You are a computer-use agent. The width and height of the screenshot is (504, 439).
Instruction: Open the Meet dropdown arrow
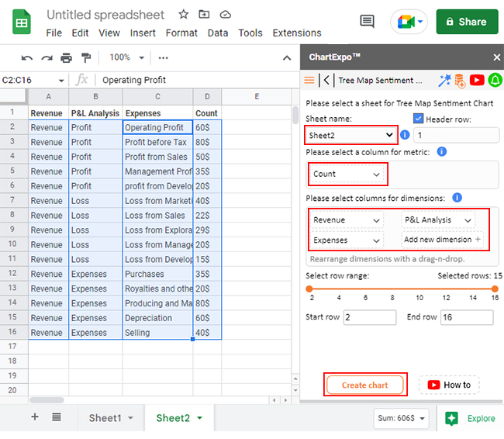tap(420, 22)
